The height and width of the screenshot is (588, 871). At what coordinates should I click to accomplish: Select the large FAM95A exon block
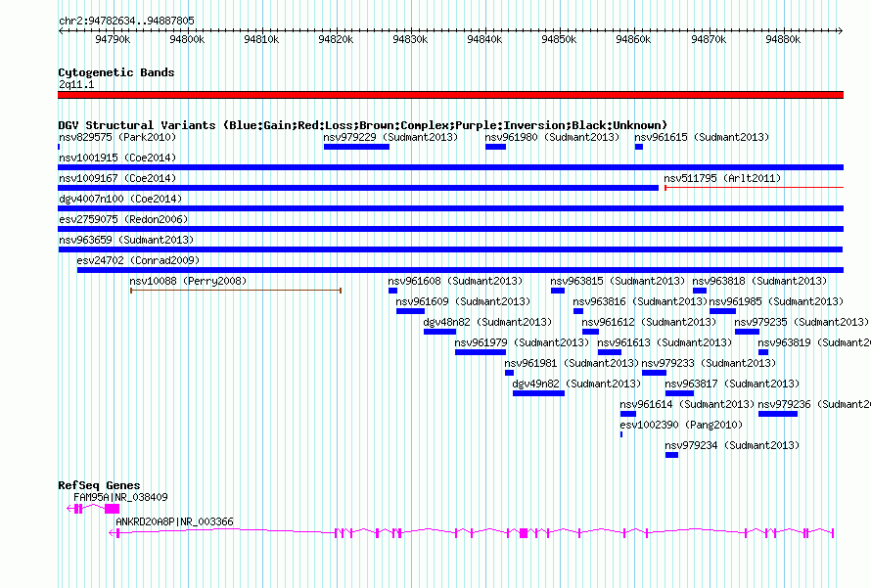(x=113, y=509)
